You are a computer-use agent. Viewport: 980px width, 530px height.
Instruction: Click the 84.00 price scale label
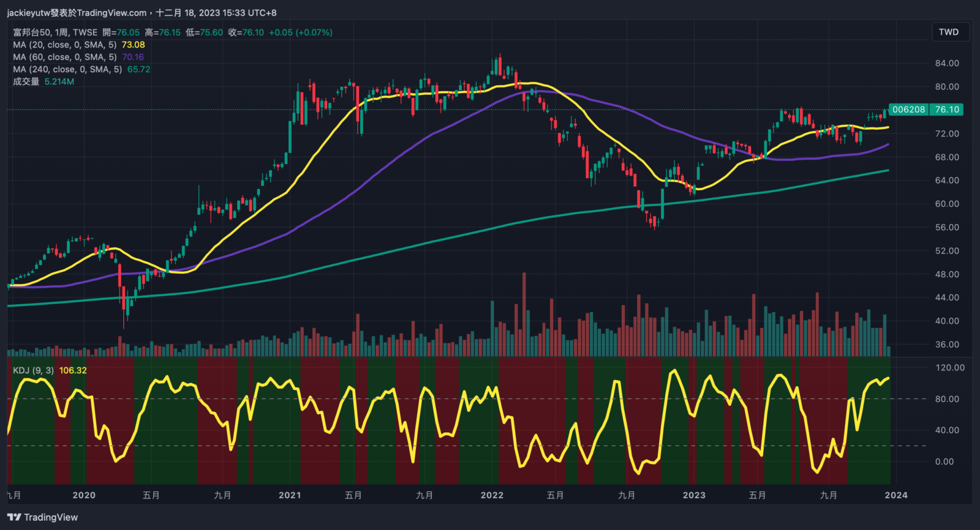[947, 63]
